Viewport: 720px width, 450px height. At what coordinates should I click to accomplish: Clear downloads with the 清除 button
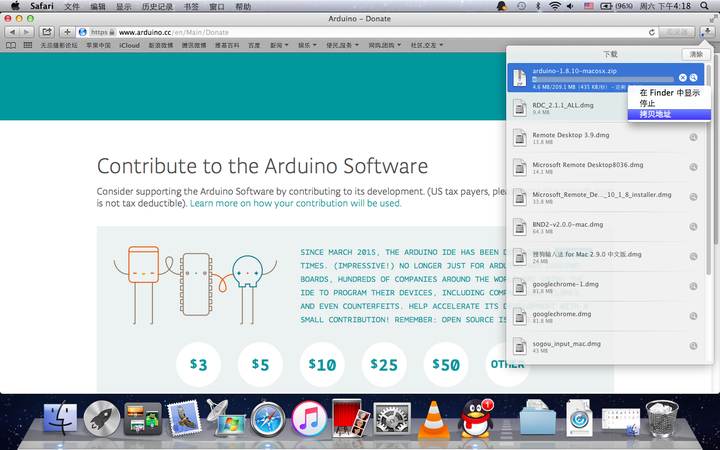tap(696, 54)
